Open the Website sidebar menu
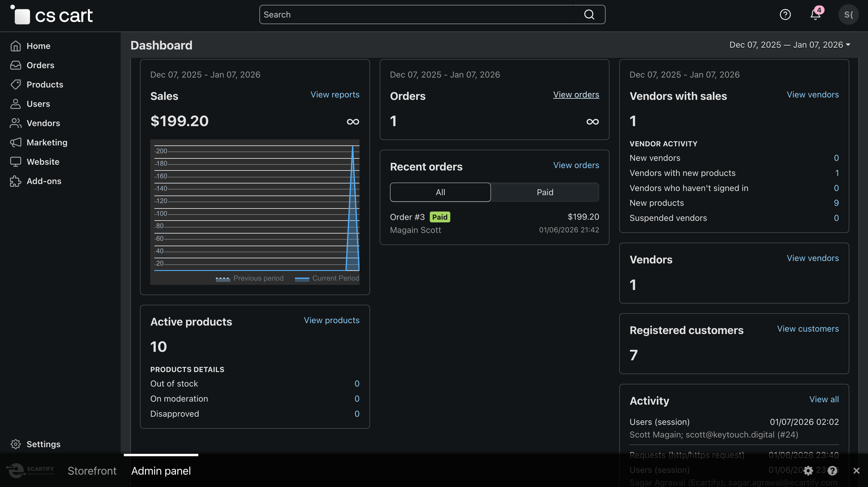The height and width of the screenshot is (487, 868). [x=43, y=162]
